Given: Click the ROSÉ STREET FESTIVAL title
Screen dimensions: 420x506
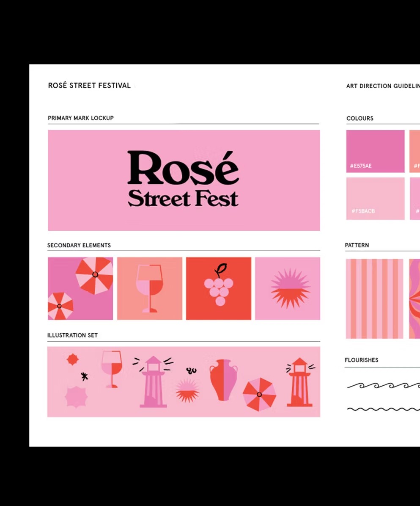Looking at the screenshot, I should click(x=89, y=85).
